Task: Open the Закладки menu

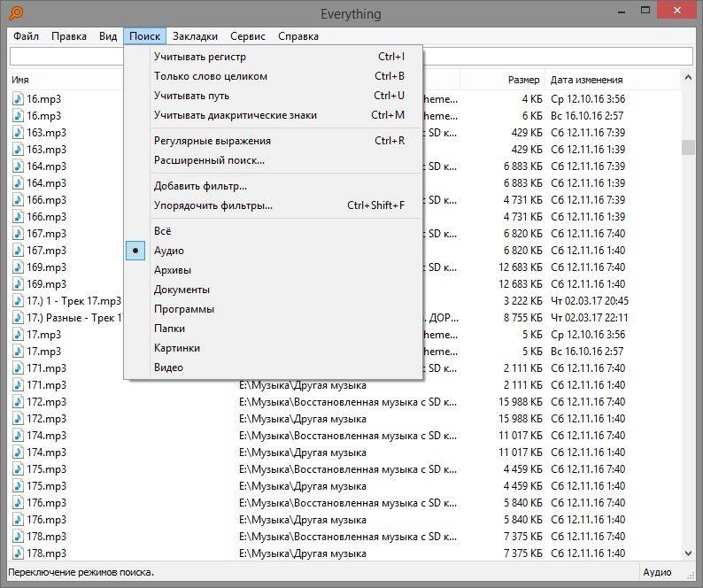Action: [x=195, y=36]
